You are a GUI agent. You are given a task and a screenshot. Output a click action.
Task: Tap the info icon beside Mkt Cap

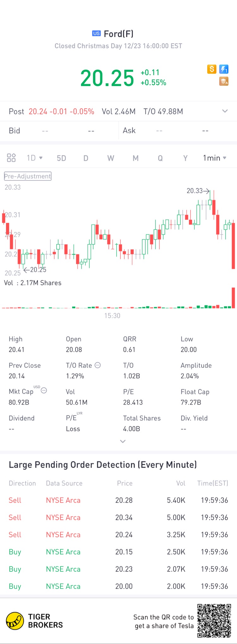tap(44, 390)
